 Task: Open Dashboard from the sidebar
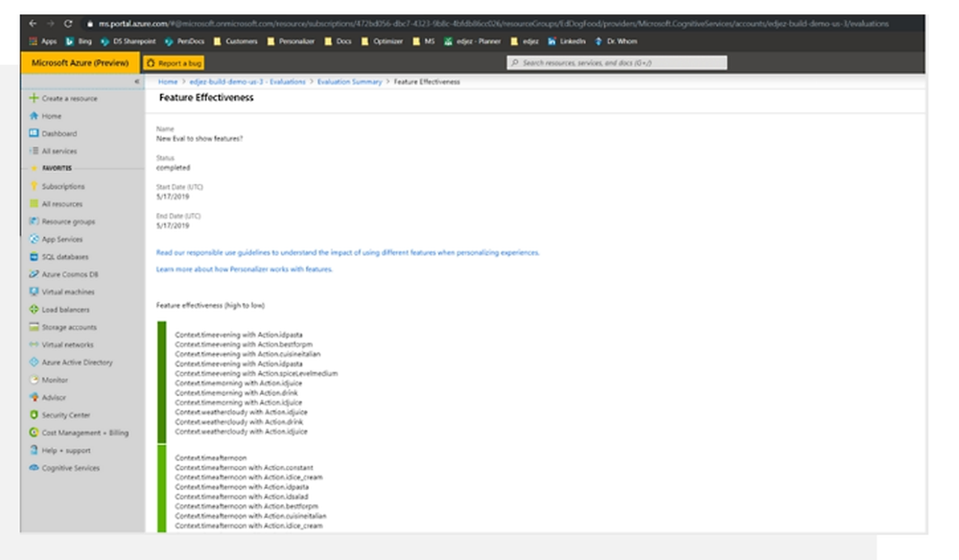point(53,134)
